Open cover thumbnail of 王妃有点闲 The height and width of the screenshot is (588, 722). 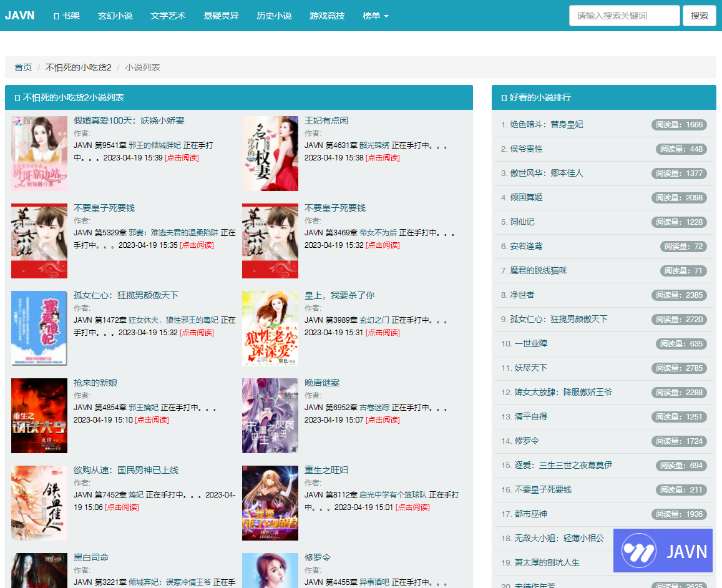click(270, 154)
